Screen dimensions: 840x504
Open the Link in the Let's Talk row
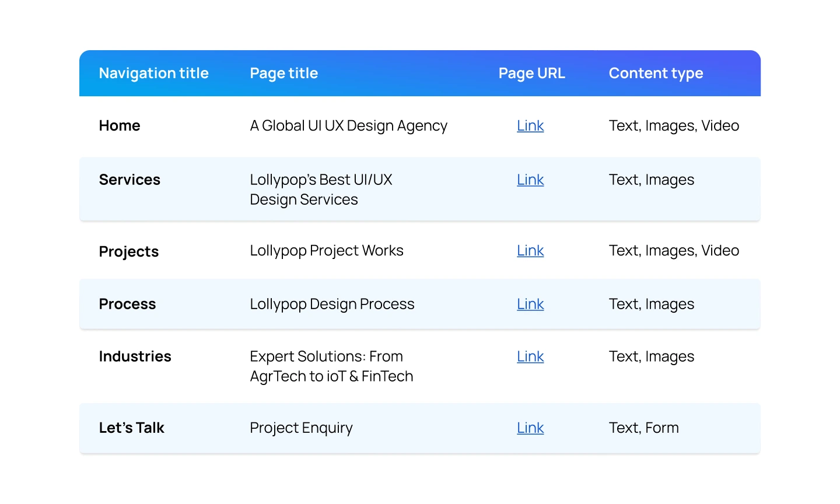(x=530, y=428)
